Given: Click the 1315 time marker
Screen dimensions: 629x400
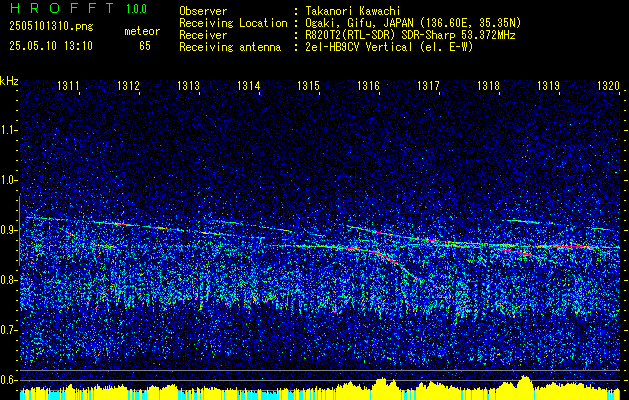Looking at the screenshot, I should 308,85.
